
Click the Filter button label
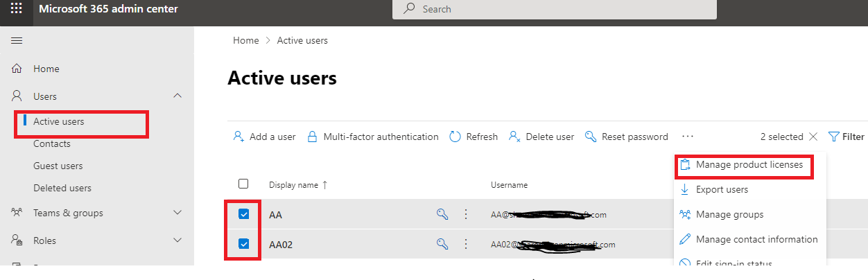(x=853, y=137)
